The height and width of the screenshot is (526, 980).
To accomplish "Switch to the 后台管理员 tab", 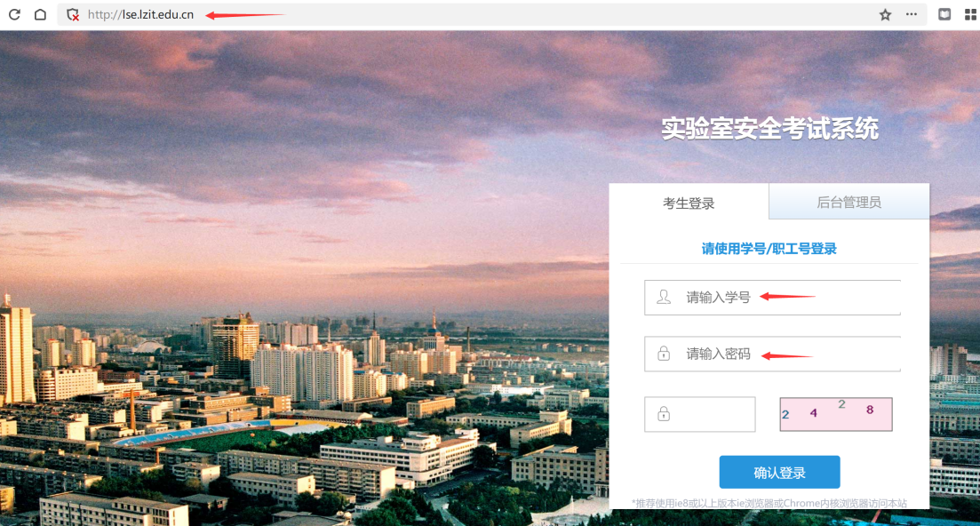I will click(849, 202).
